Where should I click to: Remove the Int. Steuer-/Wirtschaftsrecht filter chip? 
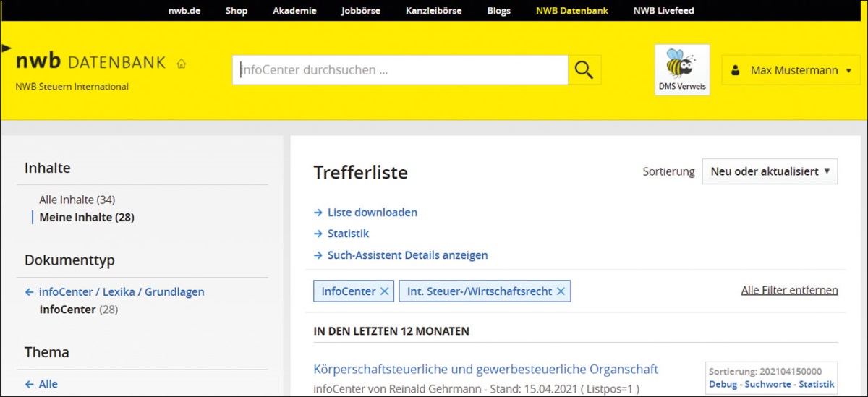point(561,291)
